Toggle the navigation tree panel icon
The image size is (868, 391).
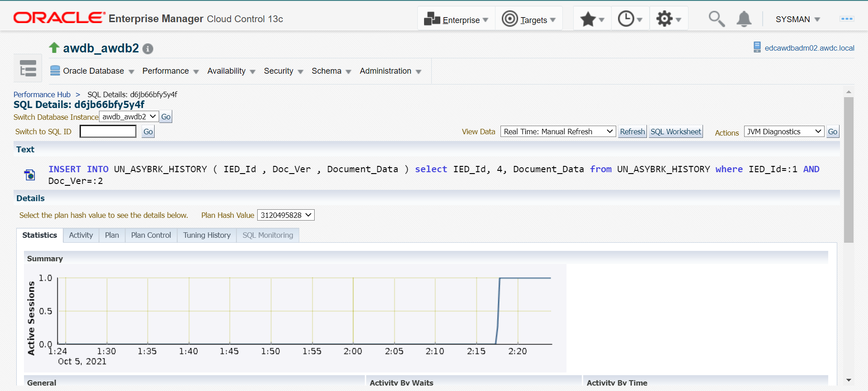[x=28, y=68]
